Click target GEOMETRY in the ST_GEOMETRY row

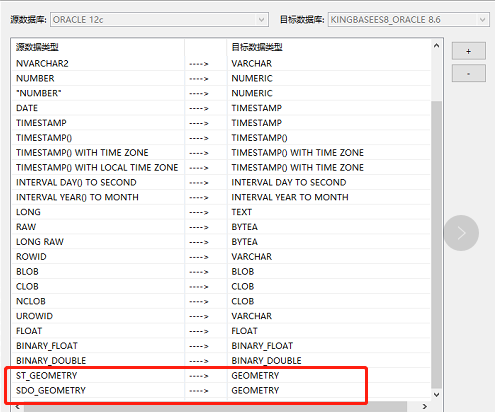click(x=255, y=376)
